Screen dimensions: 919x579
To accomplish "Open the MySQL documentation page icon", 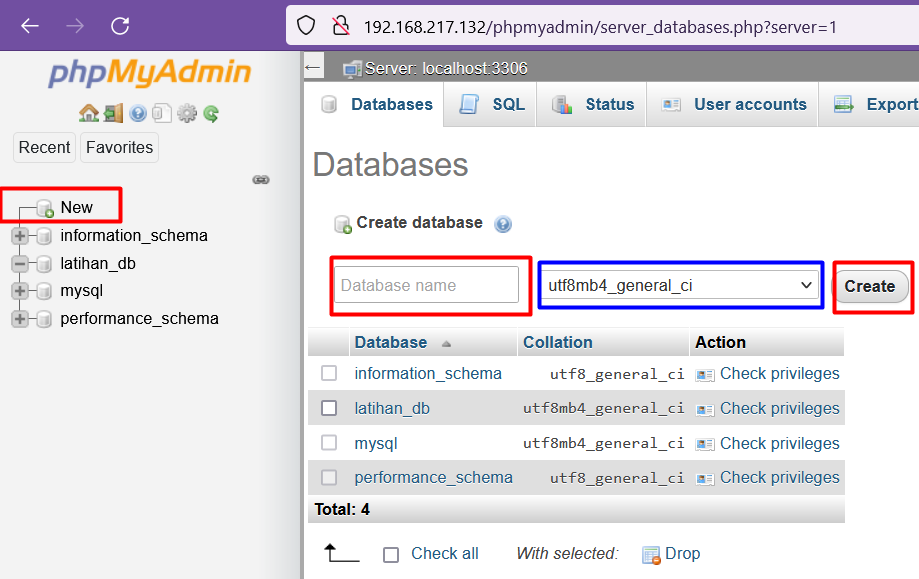I will coord(162,113).
